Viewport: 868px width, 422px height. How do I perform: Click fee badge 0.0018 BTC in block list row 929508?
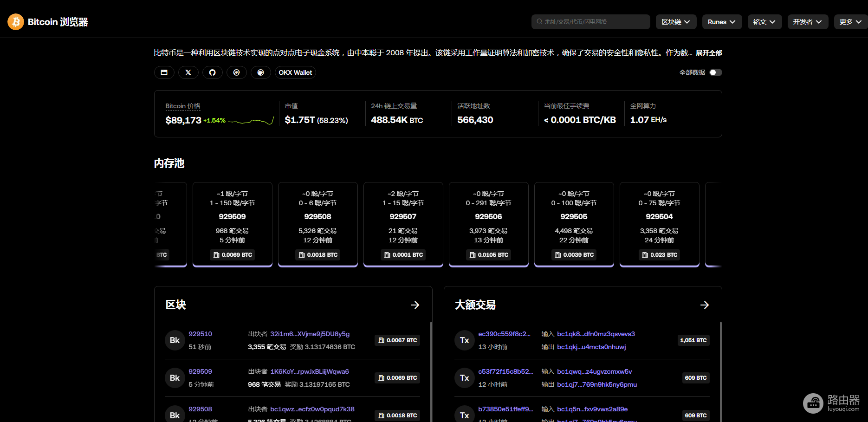click(397, 416)
